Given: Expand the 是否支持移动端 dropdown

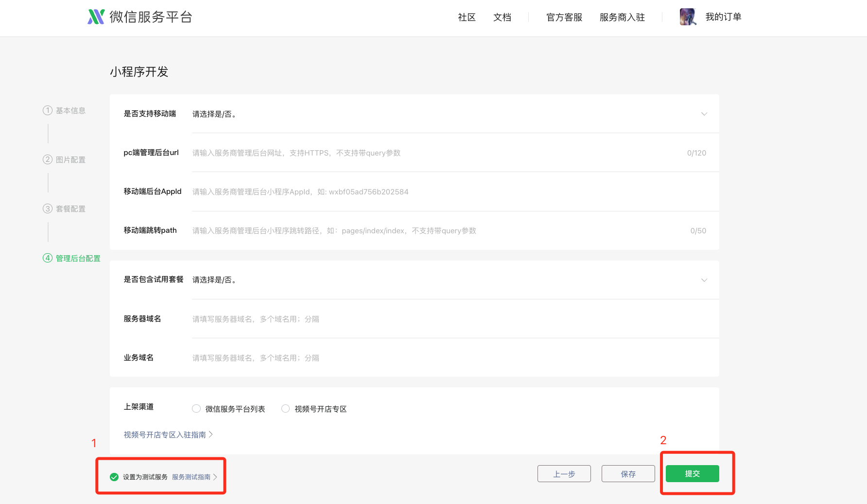Looking at the screenshot, I should pos(704,114).
